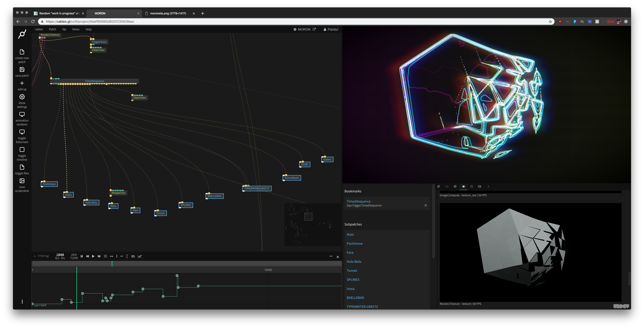Image resolution: width=644 pixels, height=328 pixels.
Task: Open the Views menu
Action: click(76, 29)
